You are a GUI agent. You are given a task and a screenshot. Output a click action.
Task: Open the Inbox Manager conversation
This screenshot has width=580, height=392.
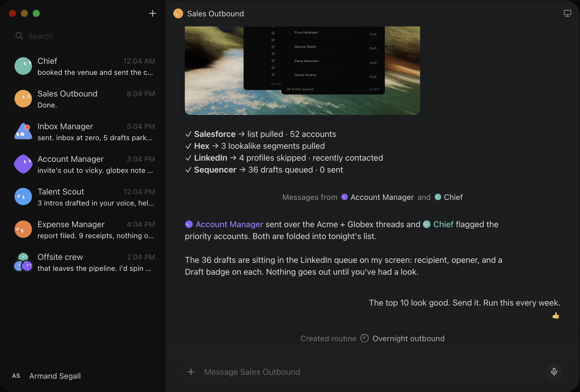click(x=85, y=132)
